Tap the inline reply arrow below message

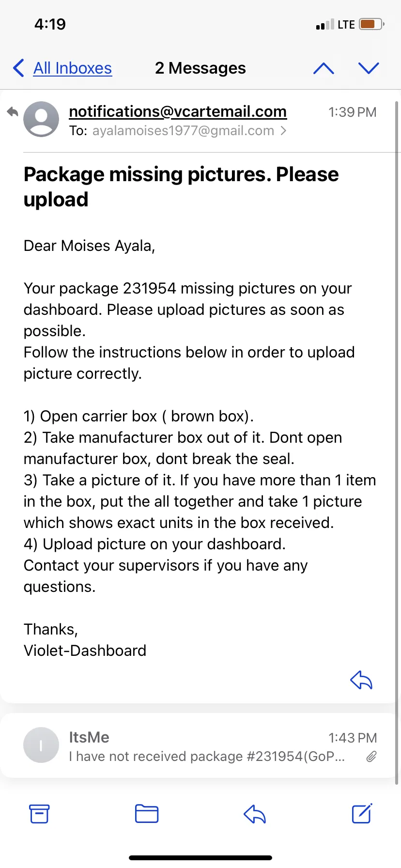[361, 680]
